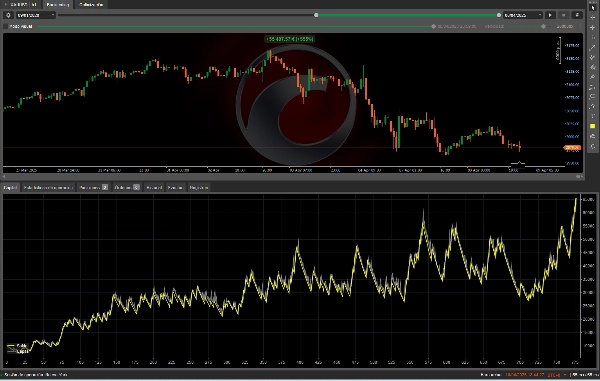Open the time zone dropdown arrow in status bar

click(565, 375)
